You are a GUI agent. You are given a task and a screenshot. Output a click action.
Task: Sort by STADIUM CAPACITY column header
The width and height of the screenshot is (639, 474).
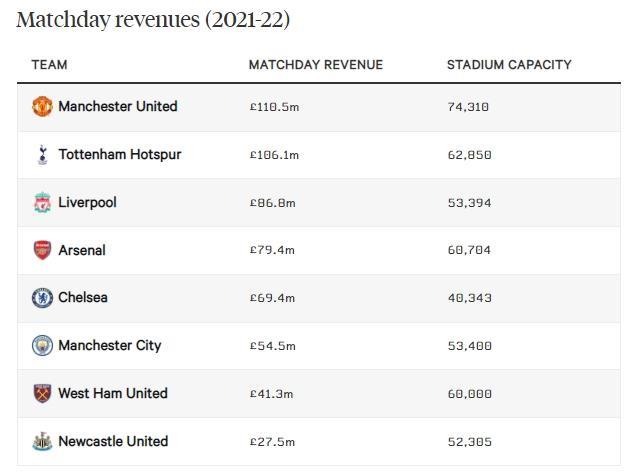click(x=509, y=65)
